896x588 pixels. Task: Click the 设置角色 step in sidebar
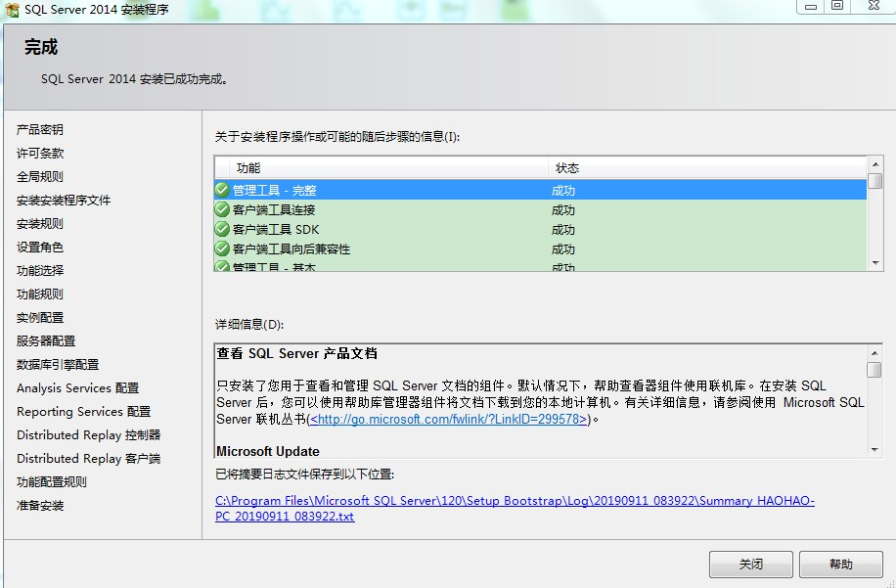[39, 247]
